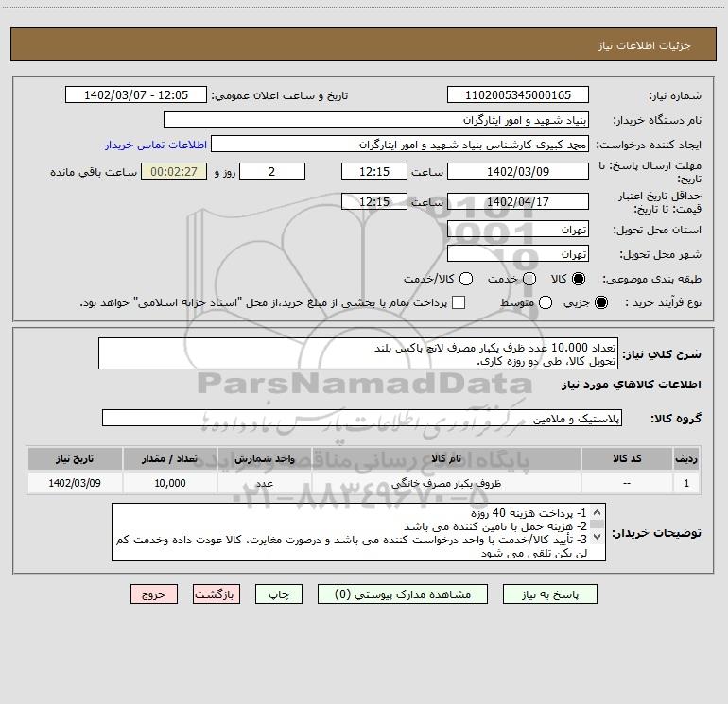The height and width of the screenshot is (704, 728).
Task: Toggle the اسناد خزانه اسلامی payment checkbox
Action: click(x=459, y=302)
